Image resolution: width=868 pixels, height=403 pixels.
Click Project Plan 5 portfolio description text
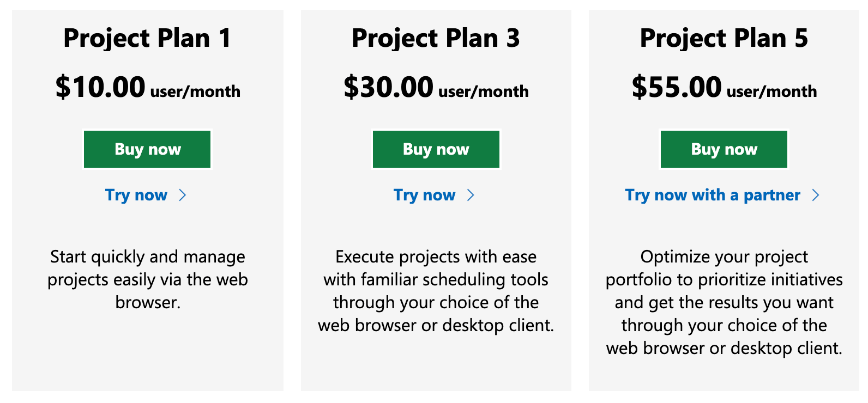pos(724,302)
